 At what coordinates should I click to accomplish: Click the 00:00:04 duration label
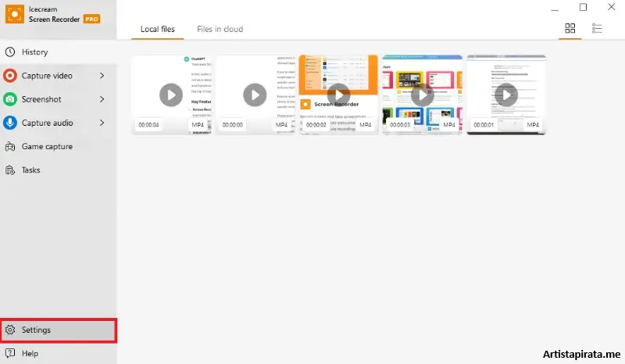point(148,125)
